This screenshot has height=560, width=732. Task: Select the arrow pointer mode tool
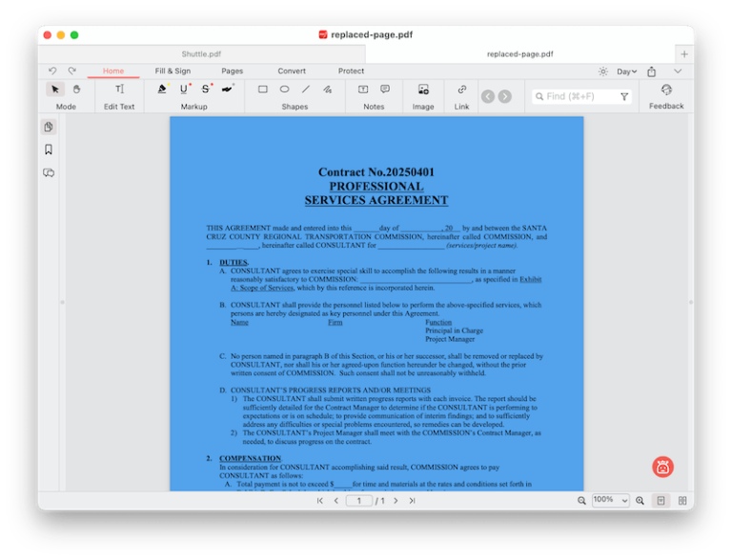coord(55,90)
